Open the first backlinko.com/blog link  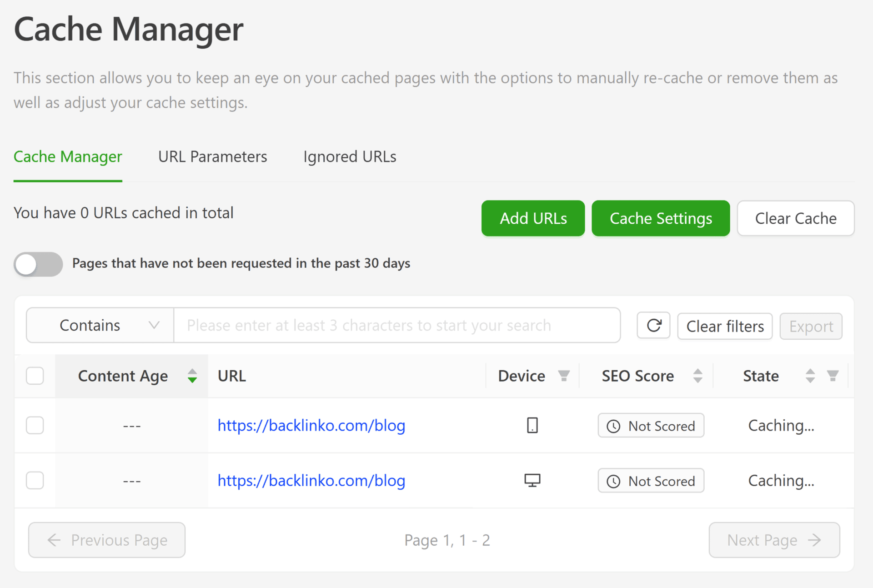tap(311, 426)
